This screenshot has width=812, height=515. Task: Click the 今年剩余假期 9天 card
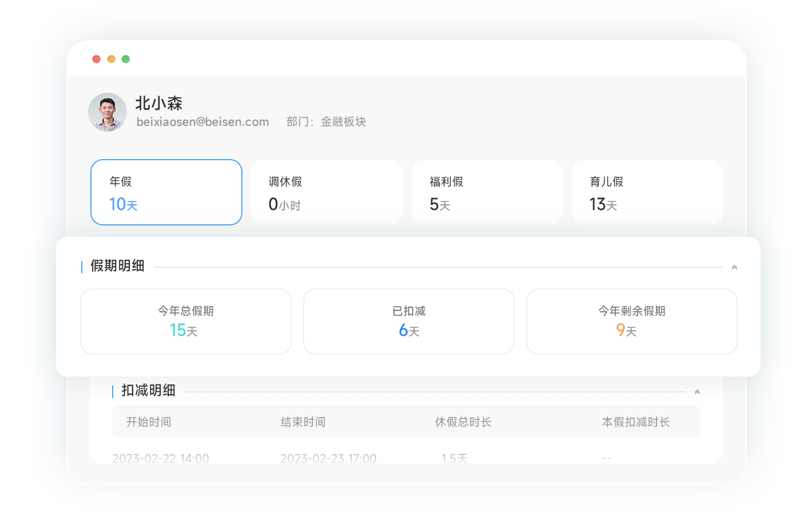(x=632, y=322)
